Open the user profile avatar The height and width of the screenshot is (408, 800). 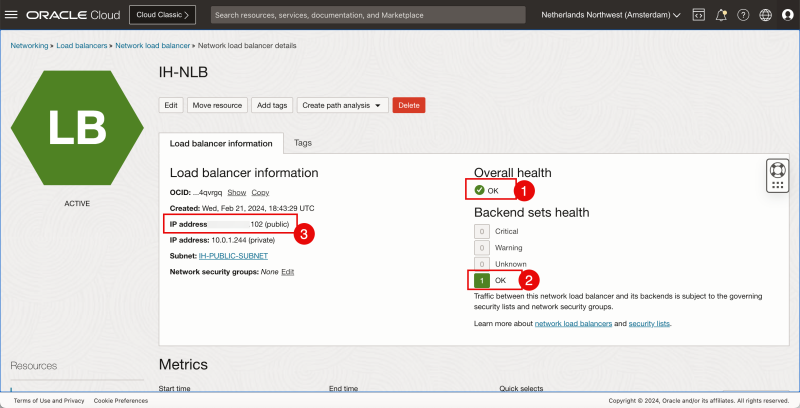click(787, 16)
